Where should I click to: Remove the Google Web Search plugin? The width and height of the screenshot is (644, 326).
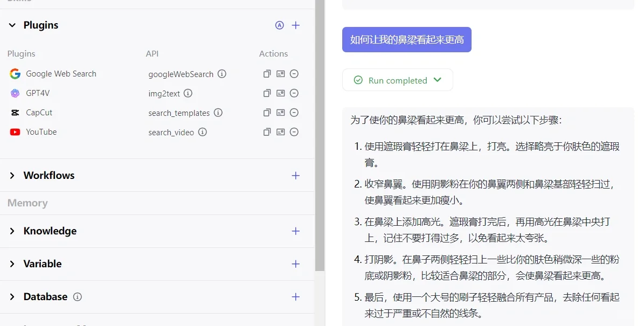coord(294,74)
